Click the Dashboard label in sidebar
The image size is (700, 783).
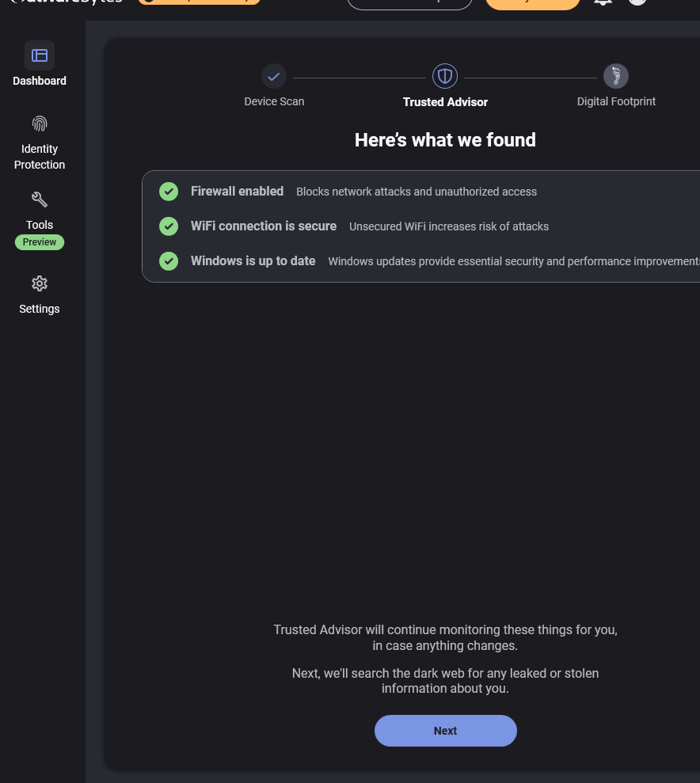[x=40, y=81]
